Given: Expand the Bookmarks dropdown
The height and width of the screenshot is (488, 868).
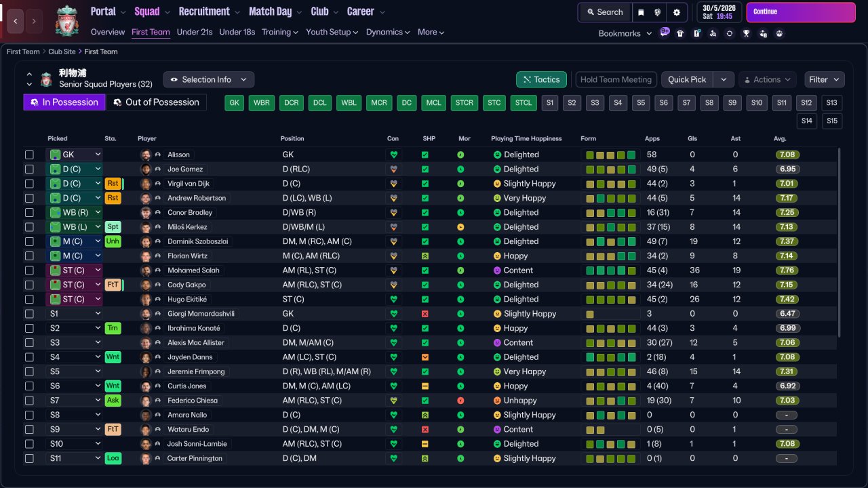Looking at the screenshot, I should (x=625, y=33).
